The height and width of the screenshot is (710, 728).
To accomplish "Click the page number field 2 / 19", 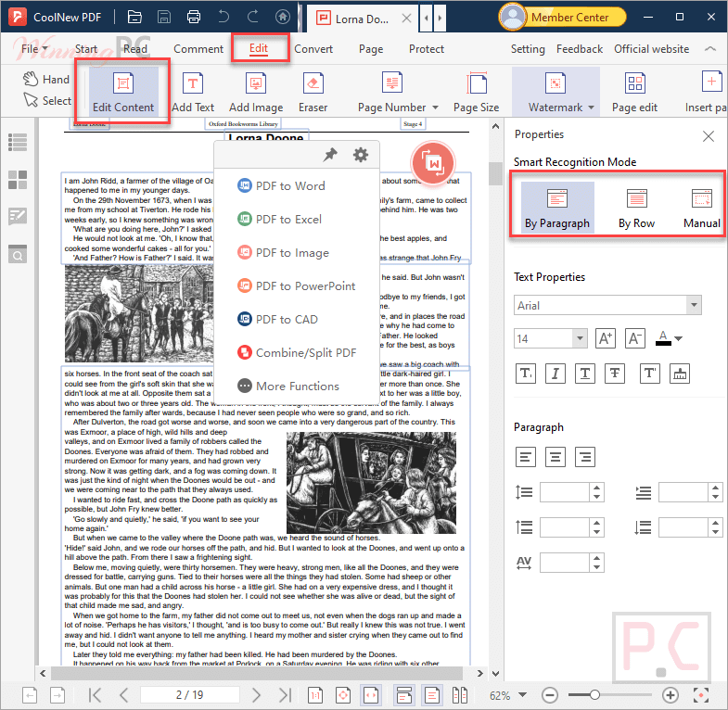I will coord(189,695).
